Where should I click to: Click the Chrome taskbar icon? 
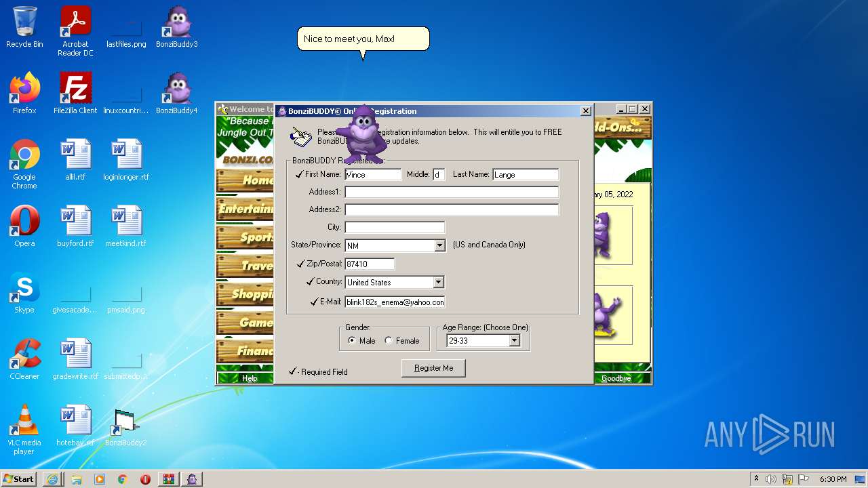point(122,479)
